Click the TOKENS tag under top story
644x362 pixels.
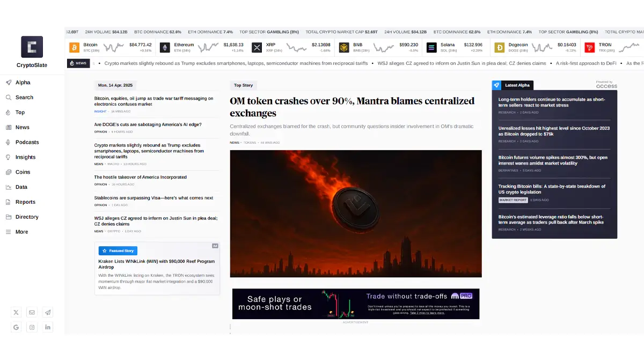(250, 143)
